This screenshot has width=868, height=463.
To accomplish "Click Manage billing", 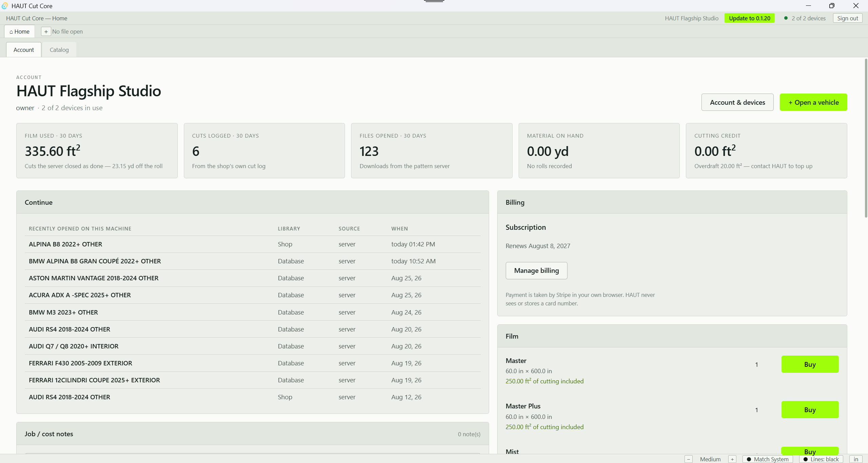I will [536, 270].
